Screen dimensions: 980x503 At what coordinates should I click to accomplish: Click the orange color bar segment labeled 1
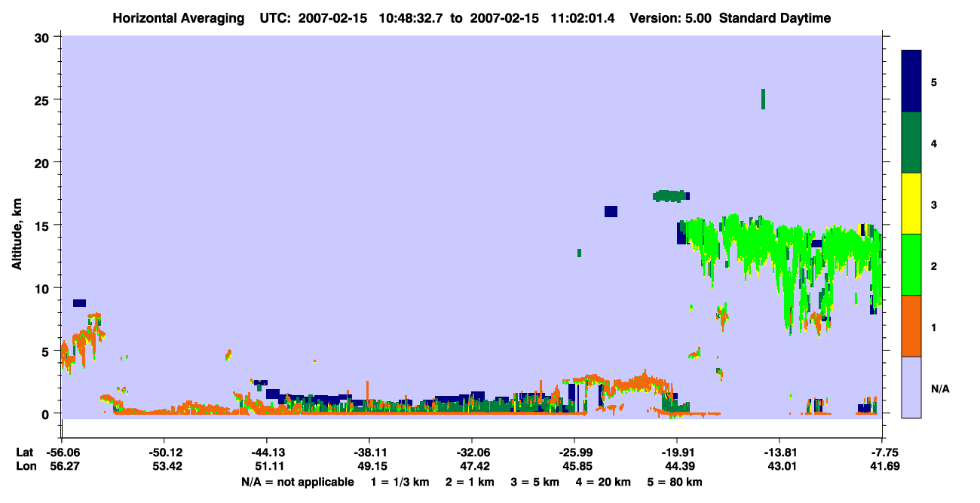click(911, 326)
